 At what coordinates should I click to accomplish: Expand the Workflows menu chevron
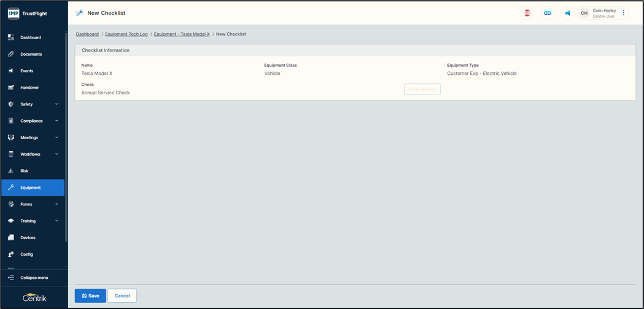click(56, 154)
